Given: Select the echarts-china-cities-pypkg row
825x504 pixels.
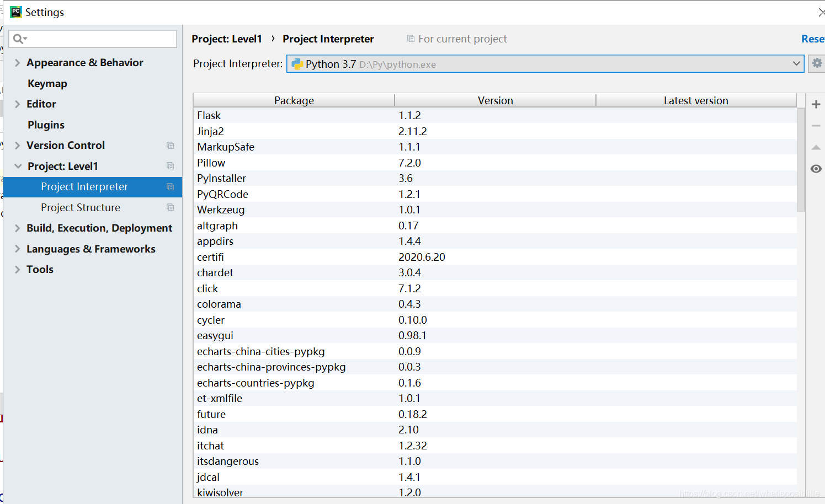Looking at the screenshot, I should pyautogui.click(x=495, y=351).
